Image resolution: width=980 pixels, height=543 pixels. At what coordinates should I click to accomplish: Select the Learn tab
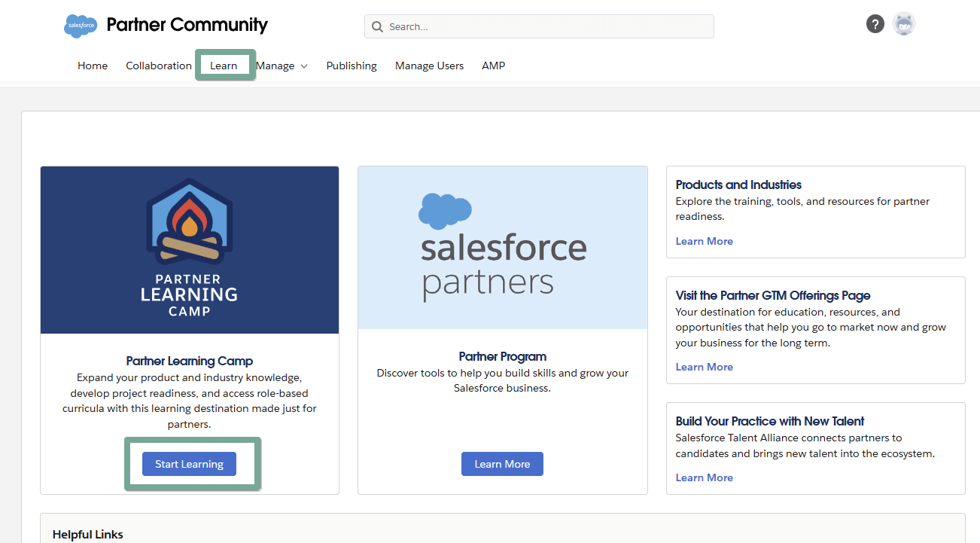[x=224, y=66]
